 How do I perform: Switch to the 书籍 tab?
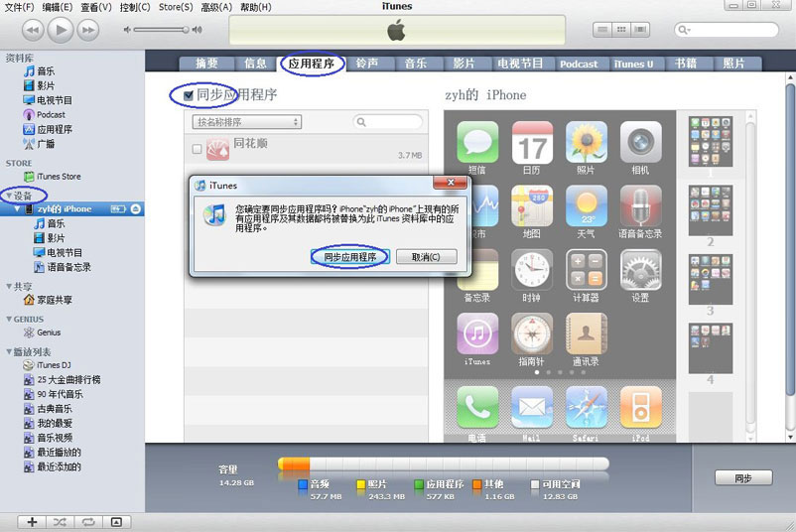pyautogui.click(x=685, y=64)
